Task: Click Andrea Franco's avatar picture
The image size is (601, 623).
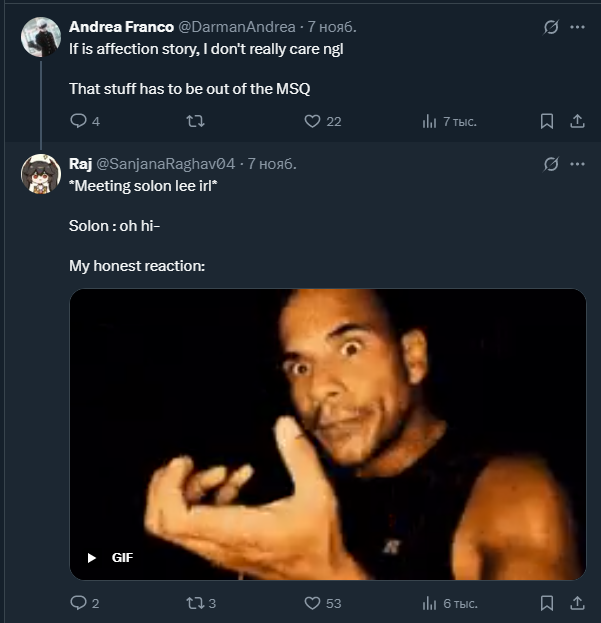Action: pyautogui.click(x=41, y=37)
